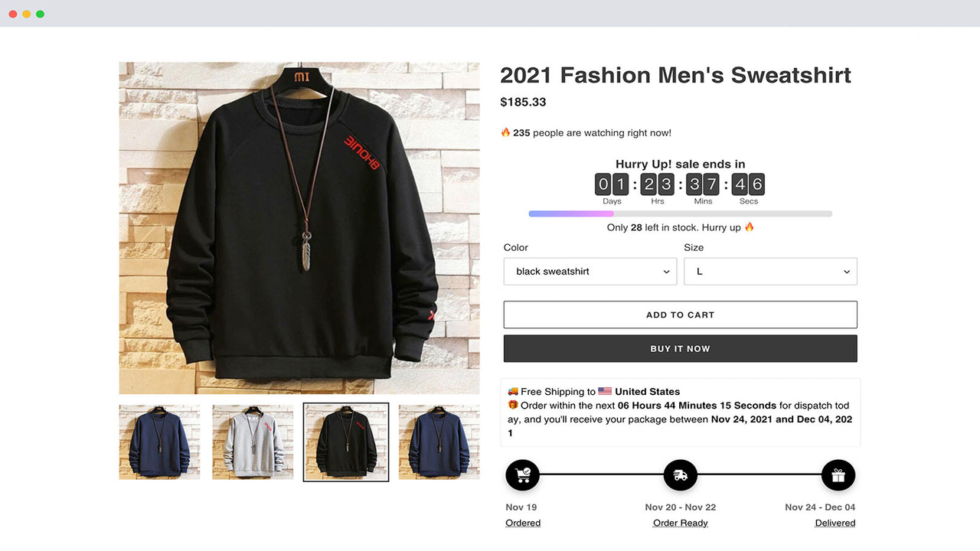Click the gift box Delivered icon
The image size is (980, 551).
838,474
